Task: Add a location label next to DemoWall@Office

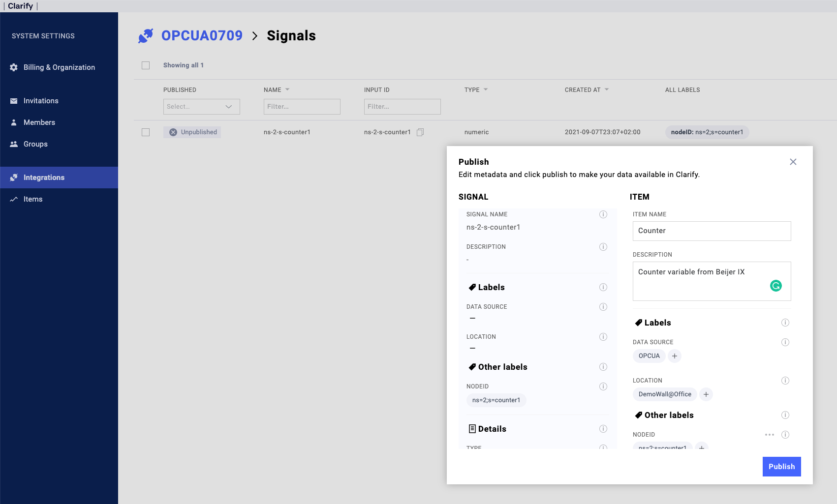Action: (706, 394)
